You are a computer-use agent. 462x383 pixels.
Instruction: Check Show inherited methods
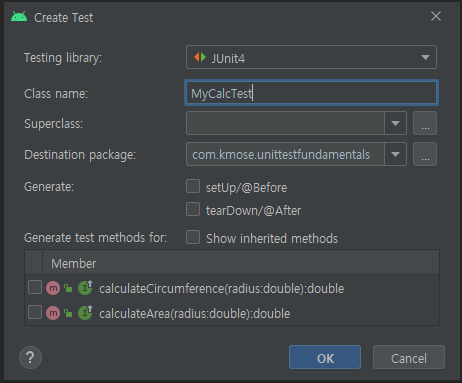coord(193,237)
